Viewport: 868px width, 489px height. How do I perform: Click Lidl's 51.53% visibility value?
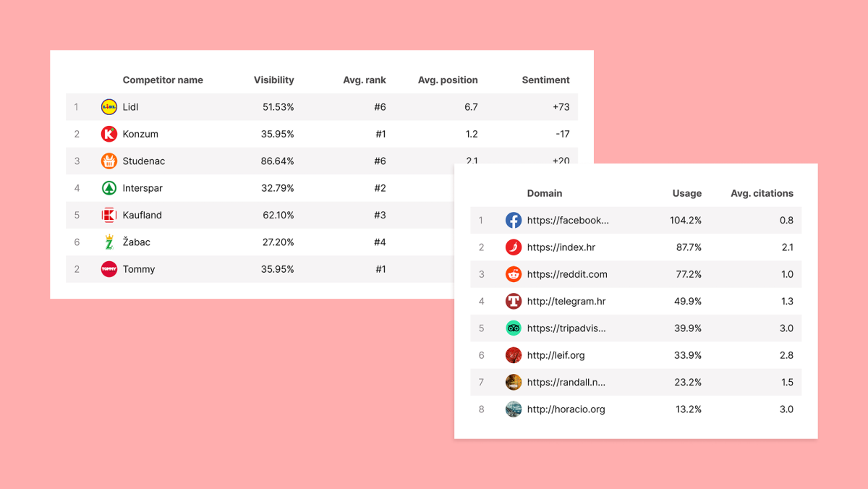point(278,107)
